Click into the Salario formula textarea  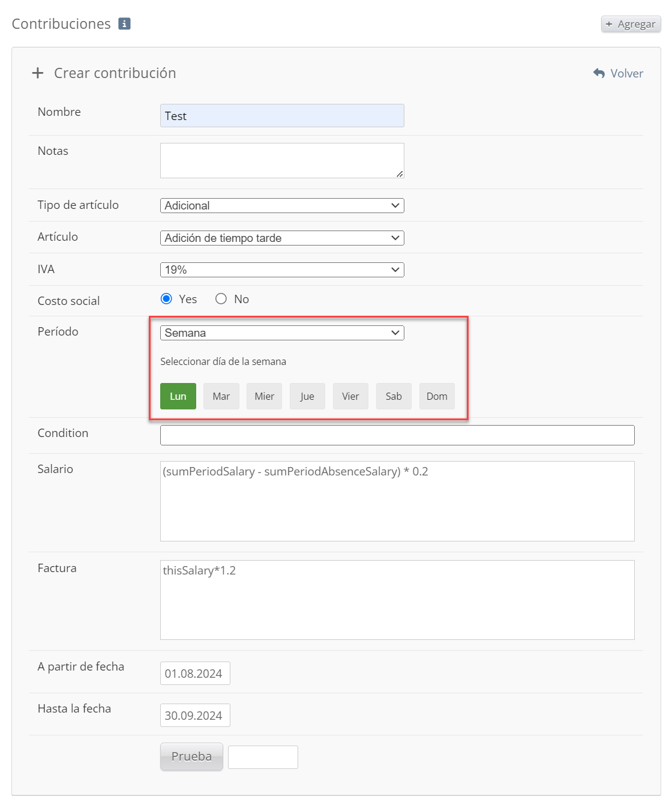pos(397,501)
